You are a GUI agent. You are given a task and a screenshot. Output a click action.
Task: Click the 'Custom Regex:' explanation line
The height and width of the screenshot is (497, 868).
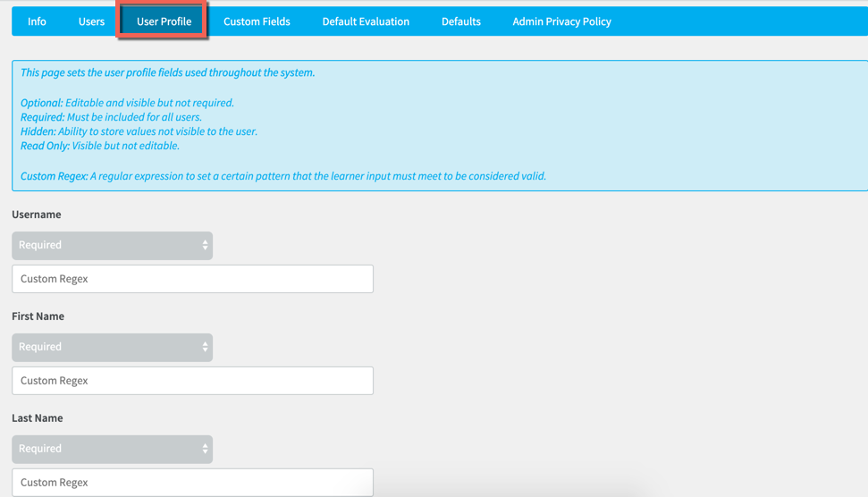[283, 177]
